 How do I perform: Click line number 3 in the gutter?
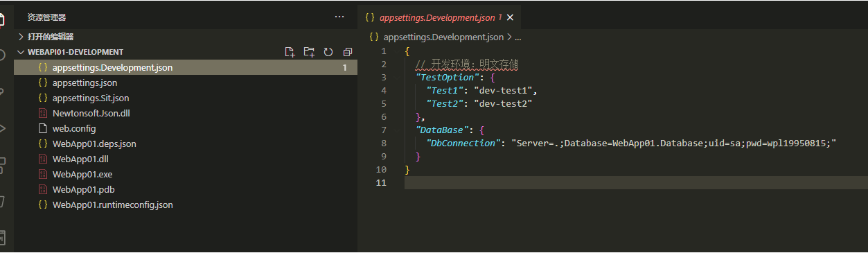coord(384,78)
